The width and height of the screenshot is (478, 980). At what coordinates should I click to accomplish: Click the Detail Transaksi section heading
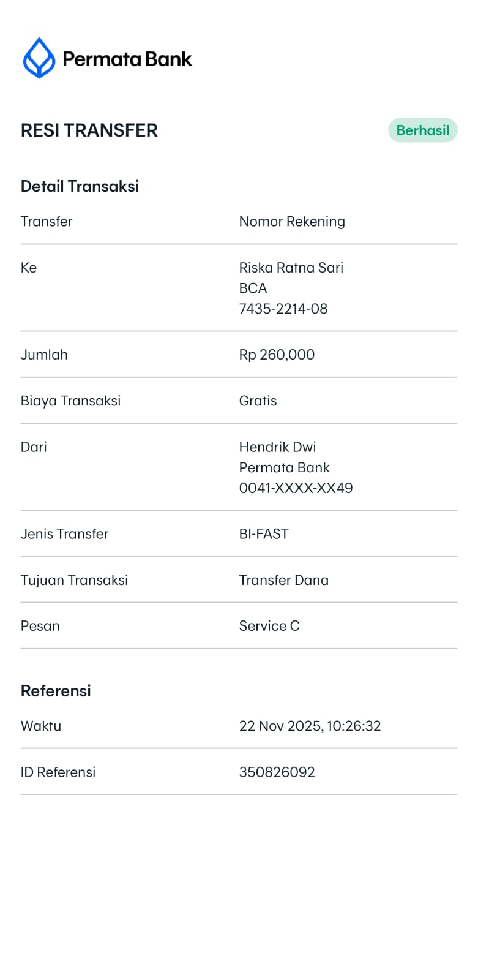(80, 186)
